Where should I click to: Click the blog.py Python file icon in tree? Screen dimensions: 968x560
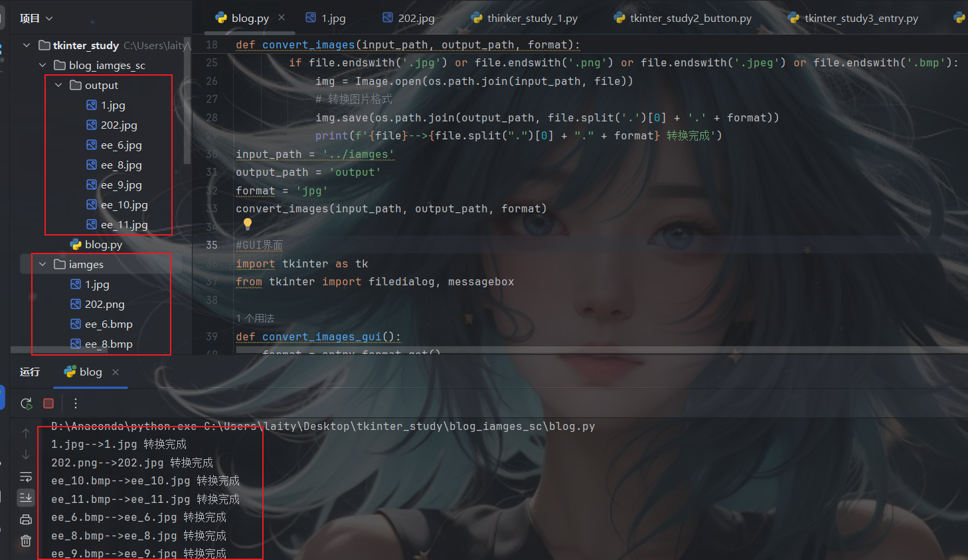[76, 244]
